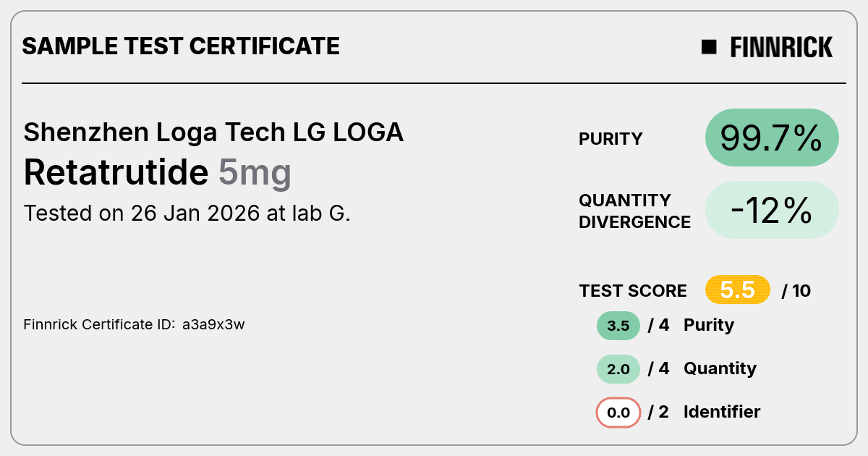
Task: Click the PURITY label
Action: coord(610,139)
